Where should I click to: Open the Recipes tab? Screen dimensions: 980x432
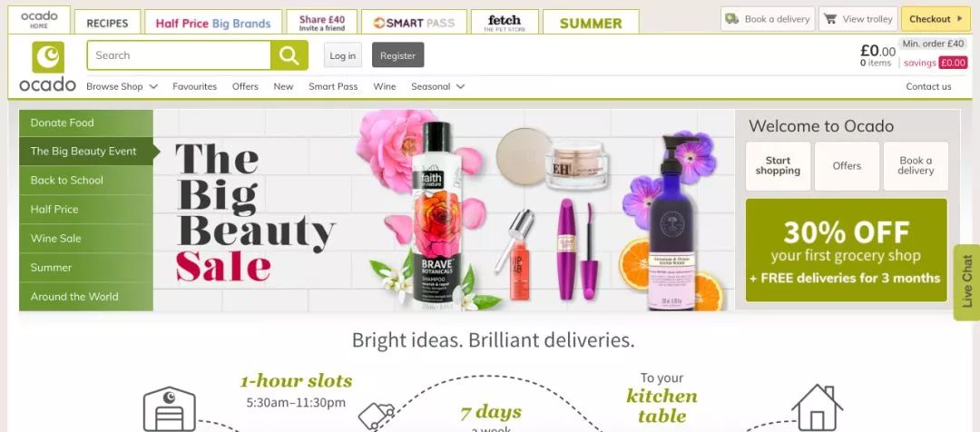[x=107, y=23]
